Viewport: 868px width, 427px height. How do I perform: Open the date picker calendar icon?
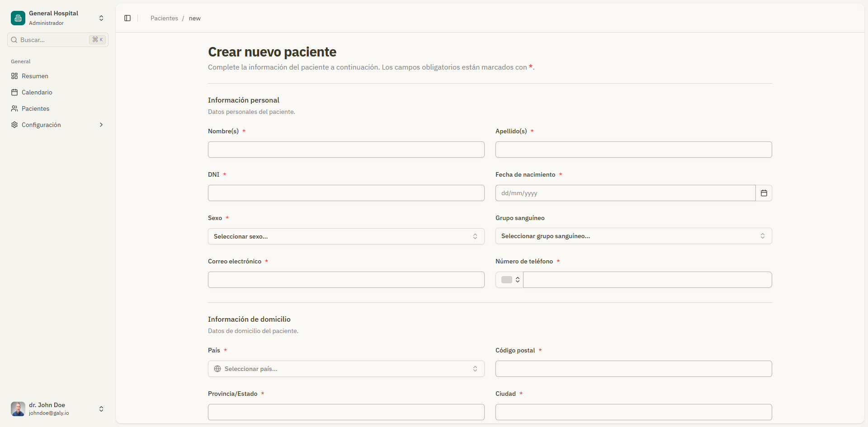764,193
